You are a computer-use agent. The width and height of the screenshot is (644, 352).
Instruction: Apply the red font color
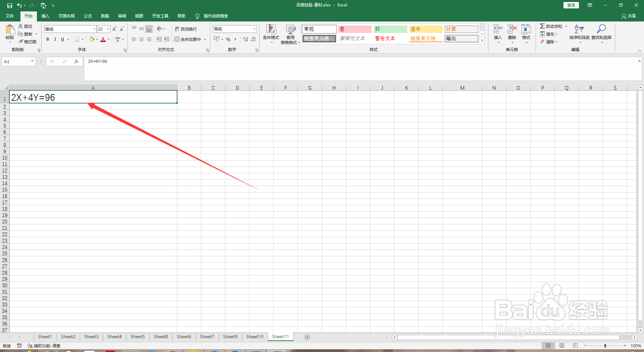[103, 39]
